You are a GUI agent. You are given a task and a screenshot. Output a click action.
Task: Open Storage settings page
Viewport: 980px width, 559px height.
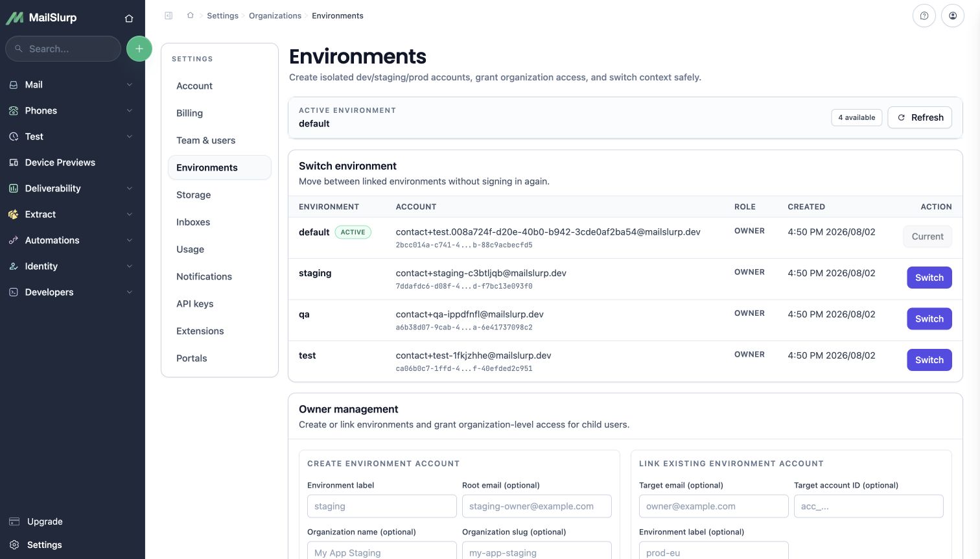220,195
